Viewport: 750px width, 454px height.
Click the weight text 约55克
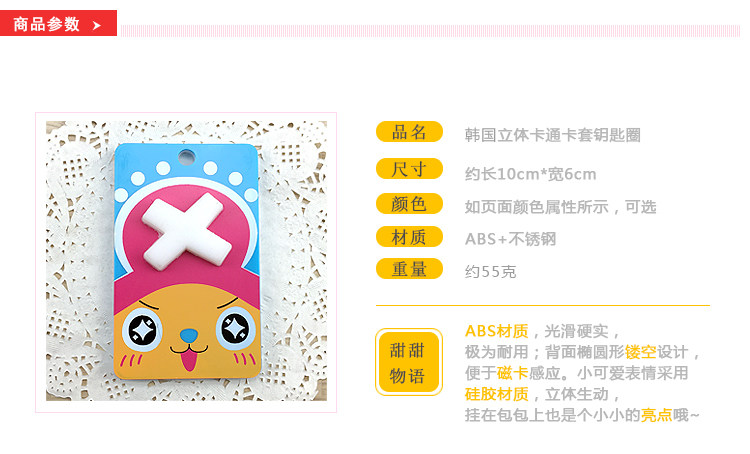tap(490, 272)
